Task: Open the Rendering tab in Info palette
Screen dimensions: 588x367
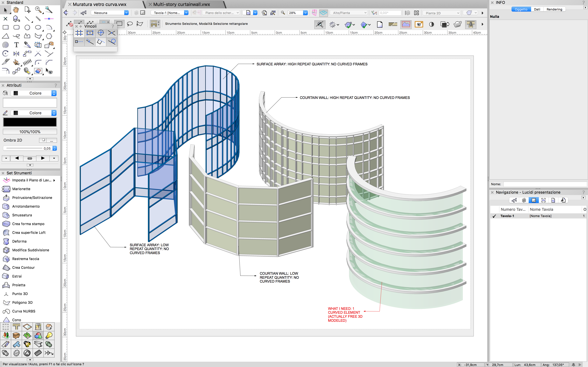Action: pyautogui.click(x=554, y=9)
